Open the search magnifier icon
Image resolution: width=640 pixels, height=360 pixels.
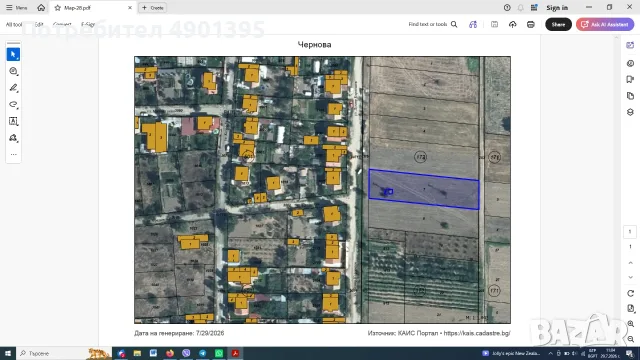click(x=454, y=24)
